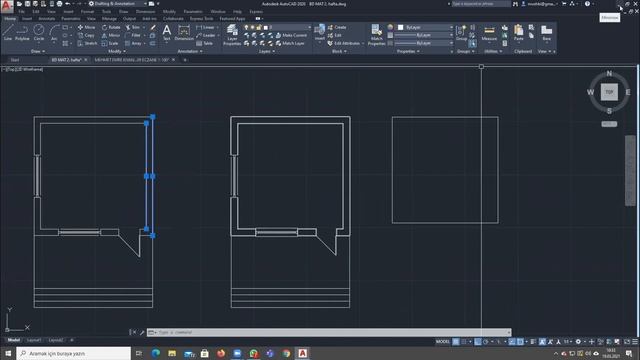Click Edit Attributes
This screenshot has height=360, width=640.
coord(344,43)
